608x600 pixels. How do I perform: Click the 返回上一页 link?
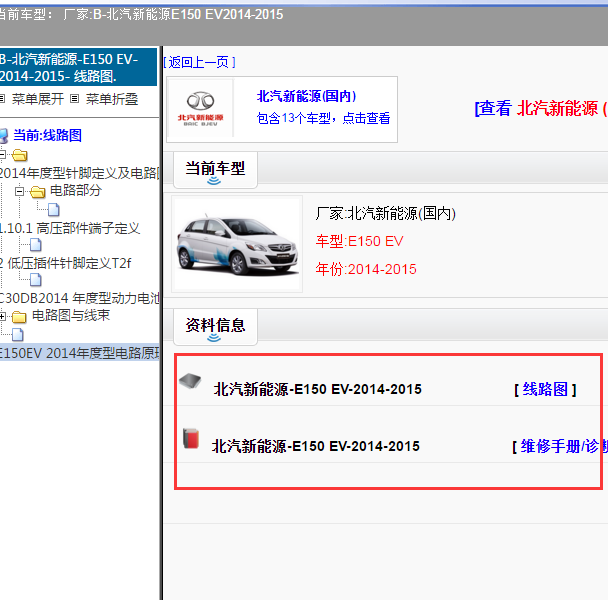coord(199,62)
